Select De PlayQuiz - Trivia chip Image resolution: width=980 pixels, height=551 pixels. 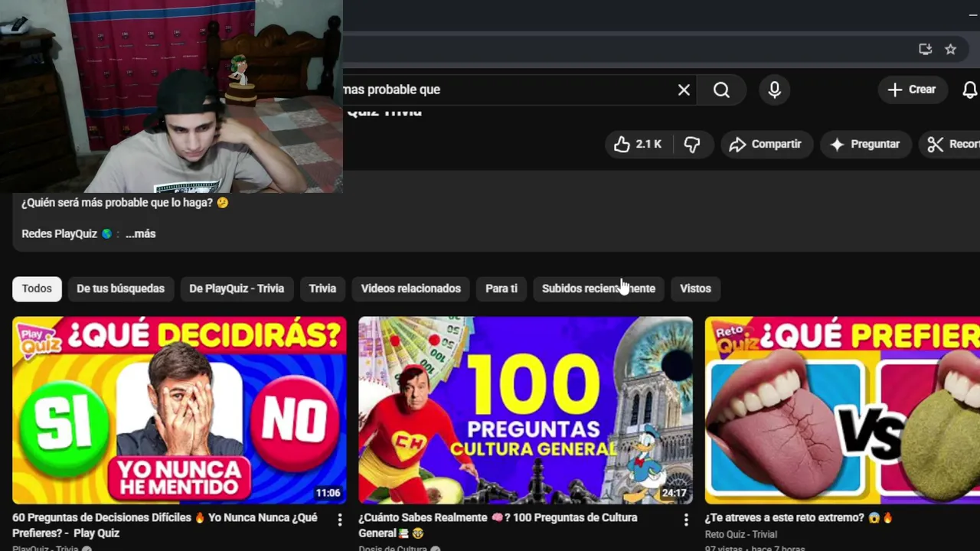[237, 289]
